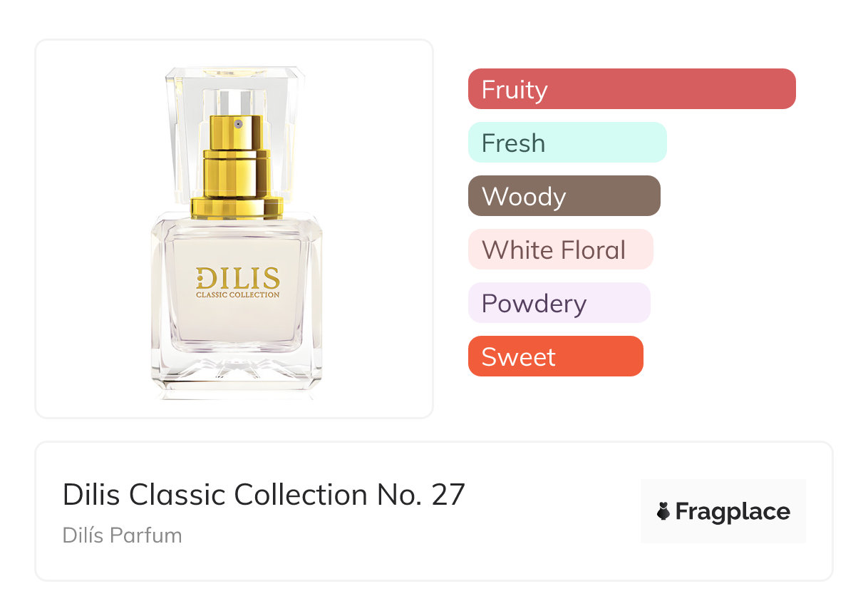Choose the Woody accord bar
868x616 pixels.
[564, 196]
